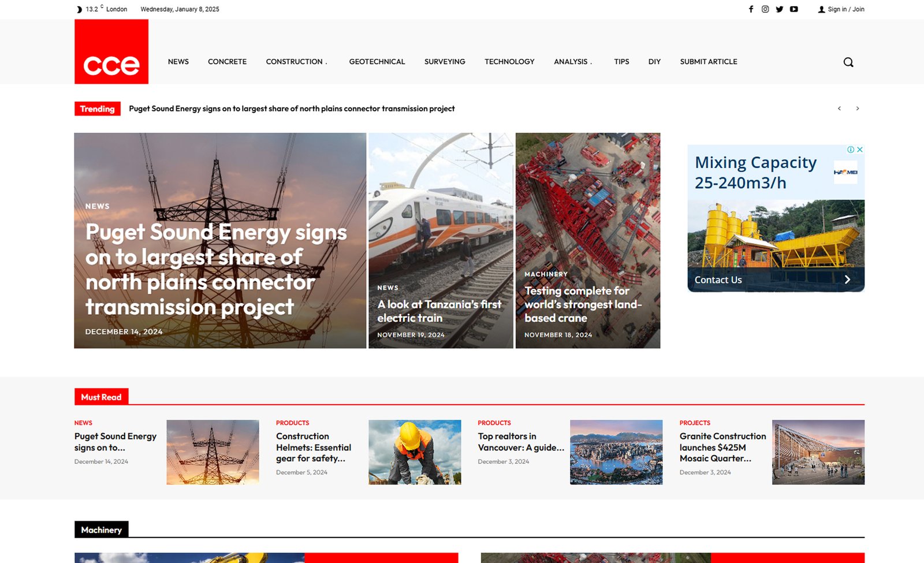Open world's strongest land-based crane article

[x=583, y=304]
